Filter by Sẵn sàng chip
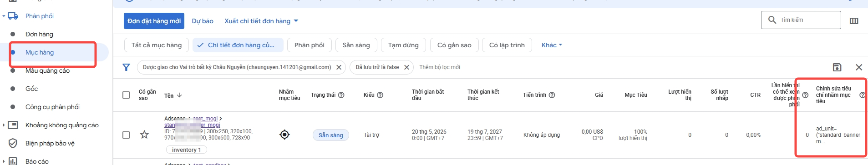The height and width of the screenshot is (165, 868). tap(356, 45)
